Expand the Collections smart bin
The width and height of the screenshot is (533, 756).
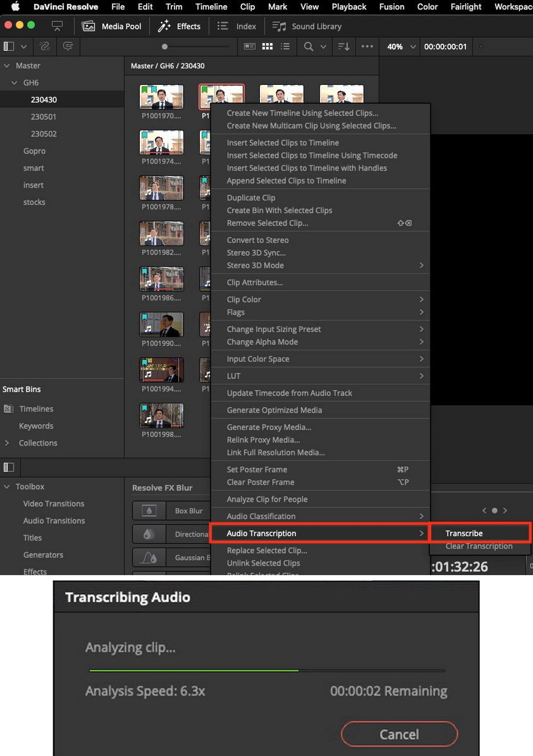(x=7, y=443)
